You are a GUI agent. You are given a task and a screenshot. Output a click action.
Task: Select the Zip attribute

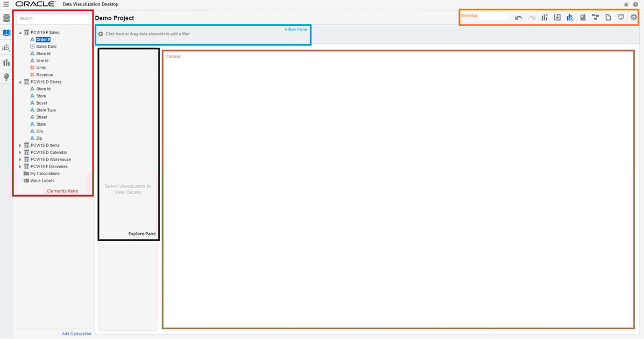coord(39,138)
